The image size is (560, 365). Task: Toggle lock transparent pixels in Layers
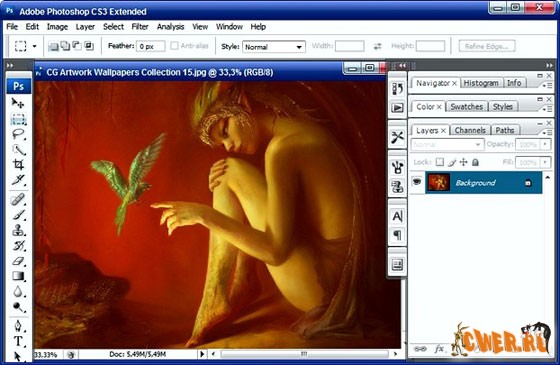click(440, 162)
